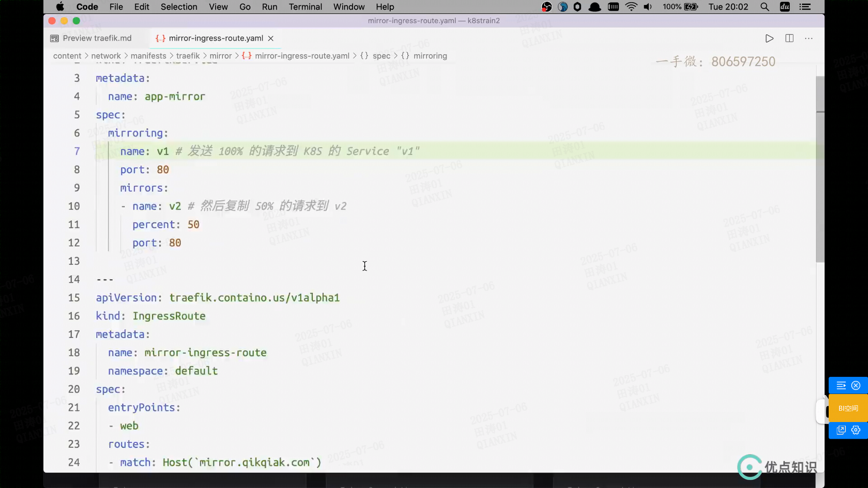Viewport: 868px width, 488px height.
Task: Close the blue floating widget panel
Action: click(x=856, y=385)
